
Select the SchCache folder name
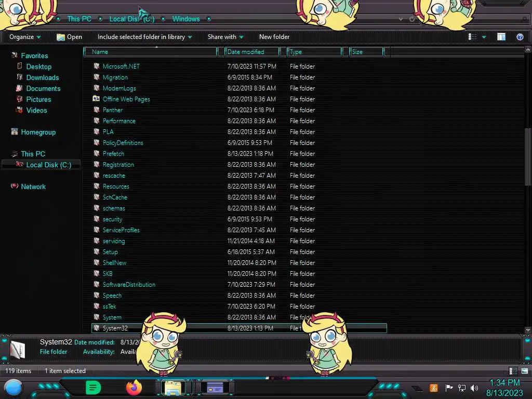(x=115, y=197)
